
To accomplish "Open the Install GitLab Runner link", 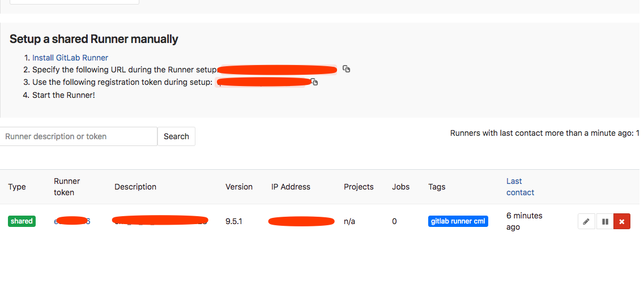I will (x=70, y=58).
